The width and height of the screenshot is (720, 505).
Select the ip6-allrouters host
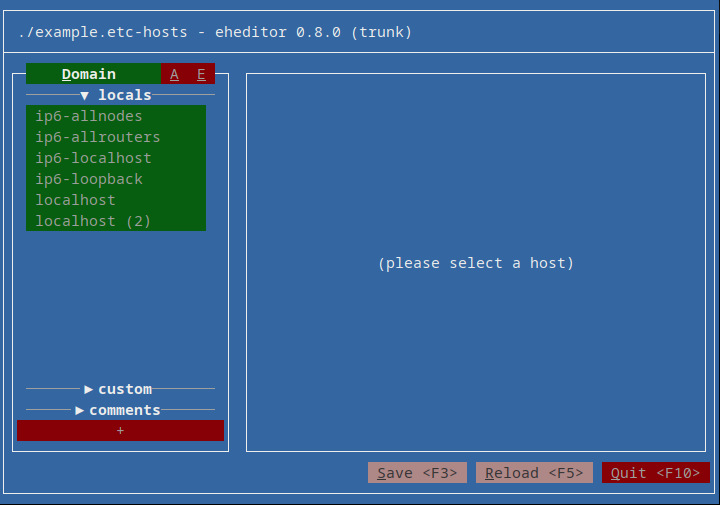pyautogui.click(x=116, y=137)
